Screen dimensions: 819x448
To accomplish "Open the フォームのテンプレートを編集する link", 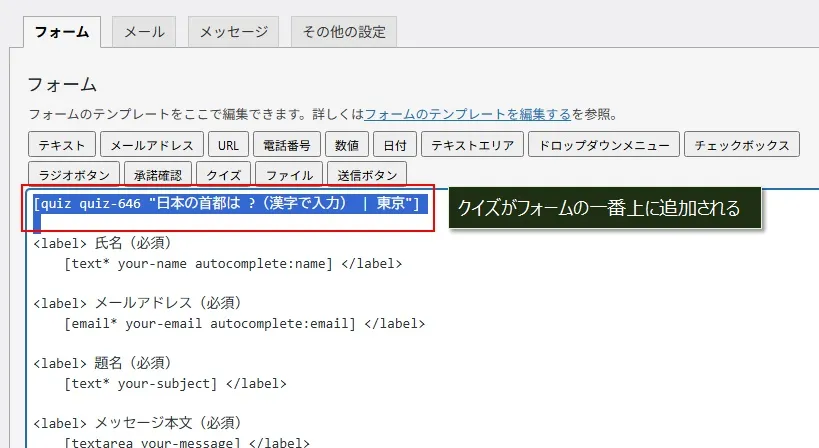I will [x=467, y=114].
